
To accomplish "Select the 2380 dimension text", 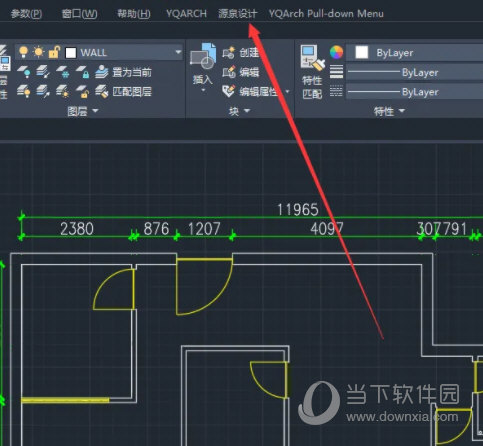I will pos(77,229).
